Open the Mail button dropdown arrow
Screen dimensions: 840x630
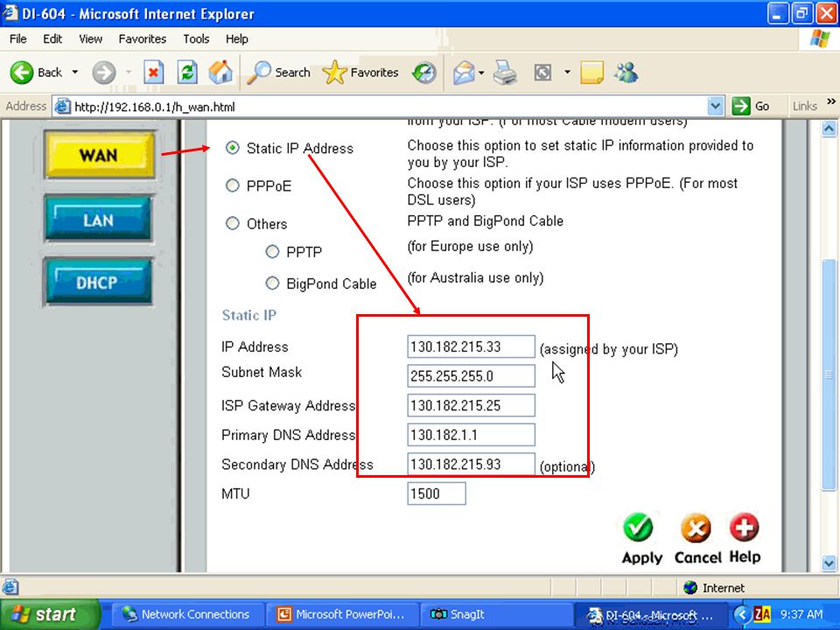click(x=481, y=73)
